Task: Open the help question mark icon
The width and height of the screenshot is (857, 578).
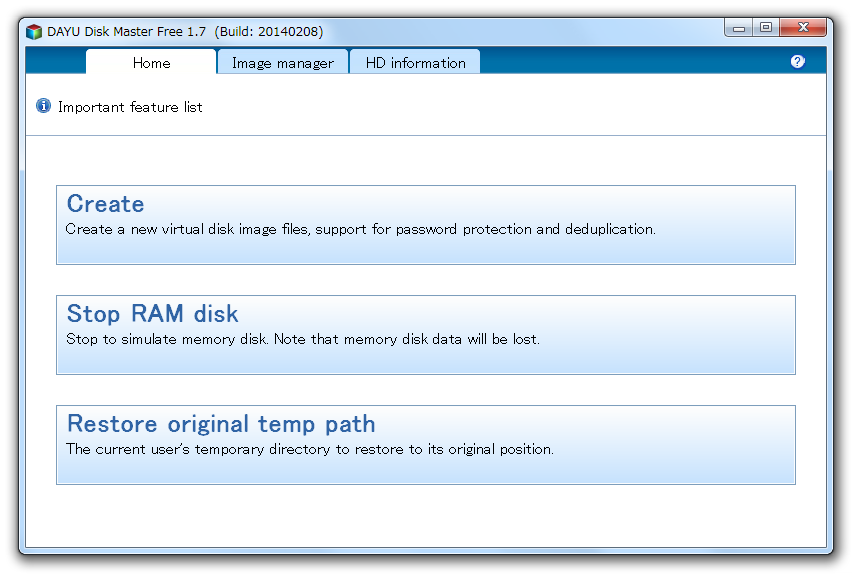Action: point(797,62)
